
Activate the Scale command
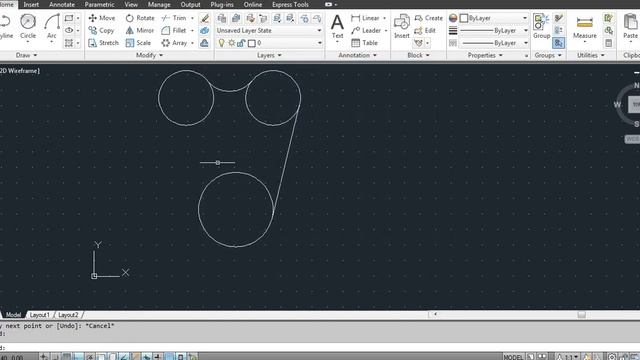point(138,42)
